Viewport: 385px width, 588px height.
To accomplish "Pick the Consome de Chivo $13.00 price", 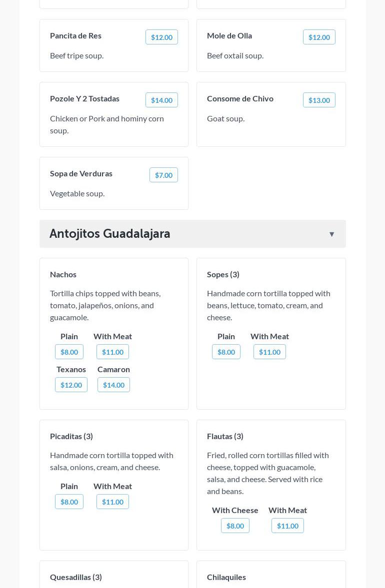I will click(x=319, y=100).
